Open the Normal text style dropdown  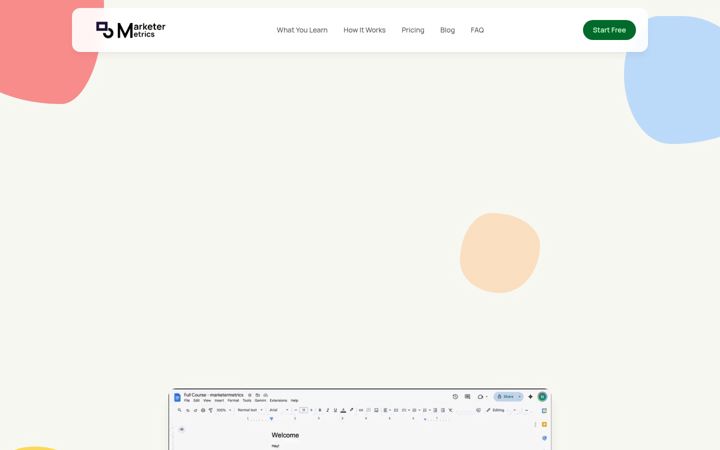point(250,410)
